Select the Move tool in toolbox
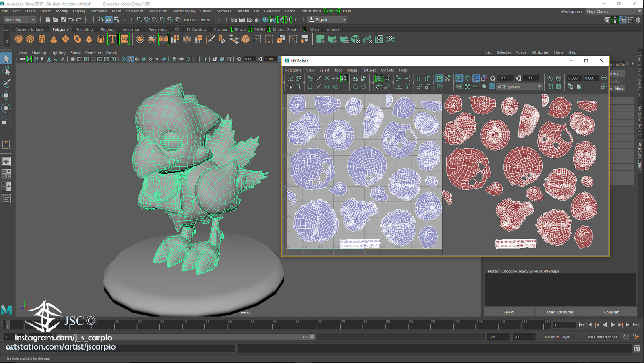The height and width of the screenshot is (363, 644). pyautogui.click(x=6, y=95)
